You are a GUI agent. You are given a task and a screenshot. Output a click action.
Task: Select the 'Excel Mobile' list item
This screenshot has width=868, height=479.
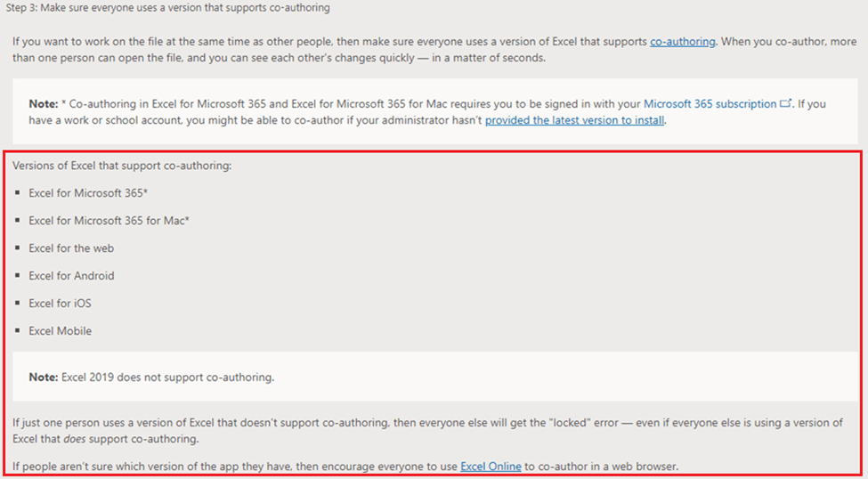coord(61,331)
